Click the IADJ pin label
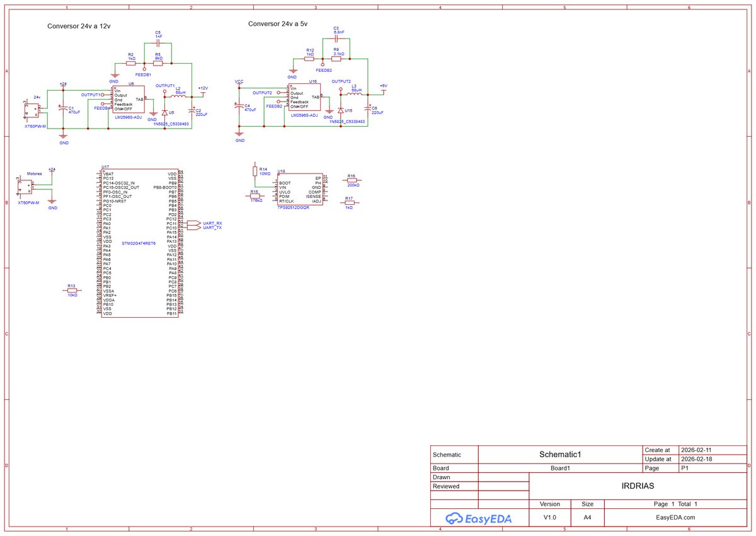Image resolution: width=756 pixels, height=536 pixels. click(x=316, y=201)
